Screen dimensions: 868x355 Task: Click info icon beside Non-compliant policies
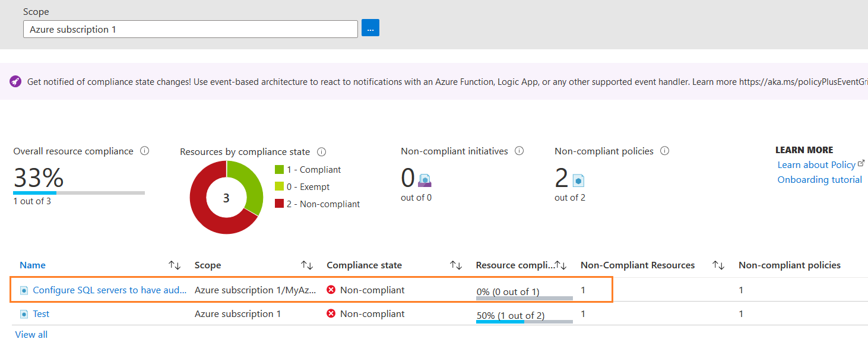[x=665, y=151]
